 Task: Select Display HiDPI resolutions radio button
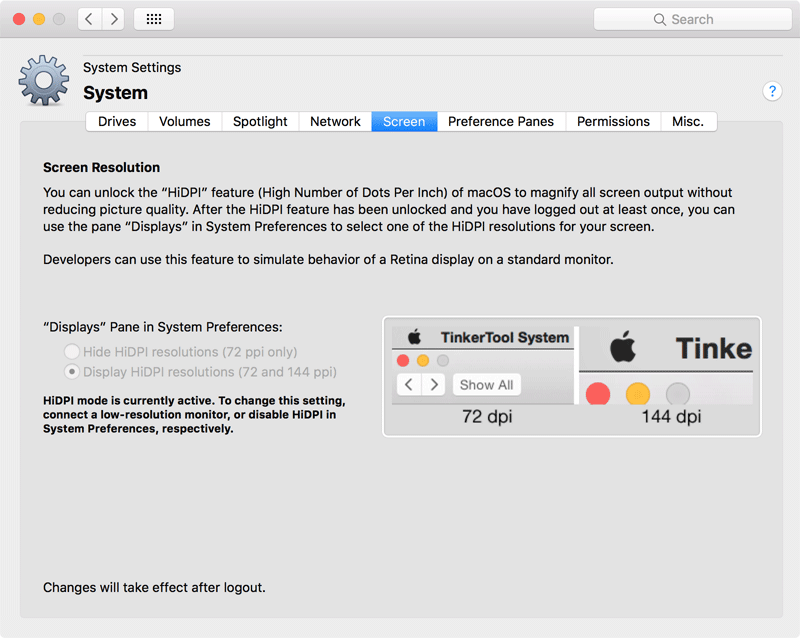[72, 372]
